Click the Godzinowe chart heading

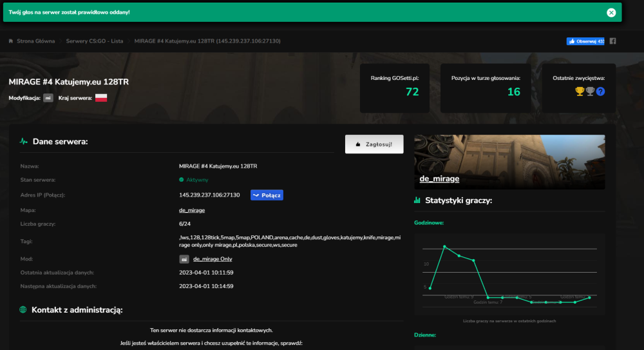(x=429, y=222)
